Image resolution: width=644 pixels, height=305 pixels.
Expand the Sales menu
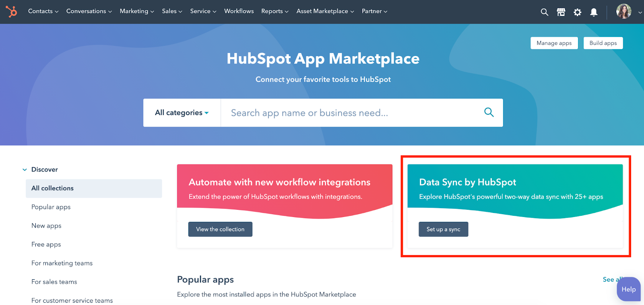pyautogui.click(x=172, y=11)
